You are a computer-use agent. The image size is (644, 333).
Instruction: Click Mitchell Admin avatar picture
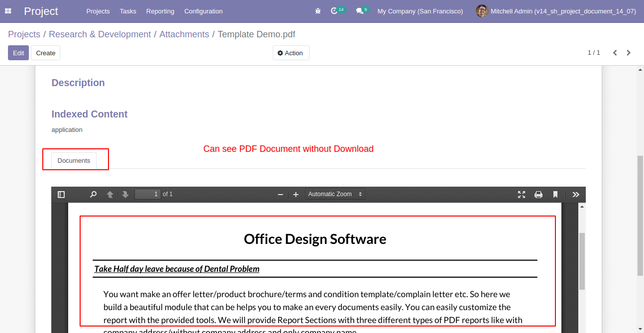tap(482, 11)
